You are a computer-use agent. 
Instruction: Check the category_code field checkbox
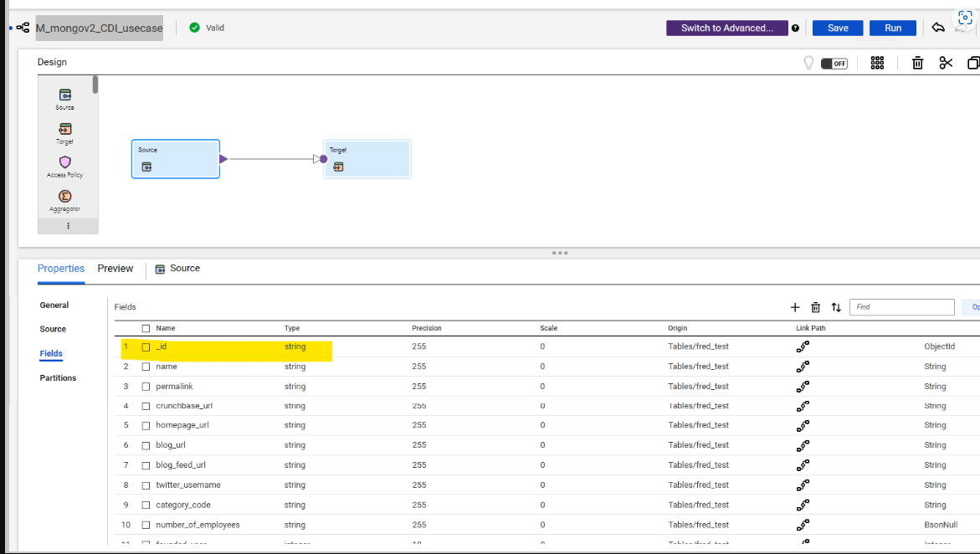pos(146,505)
